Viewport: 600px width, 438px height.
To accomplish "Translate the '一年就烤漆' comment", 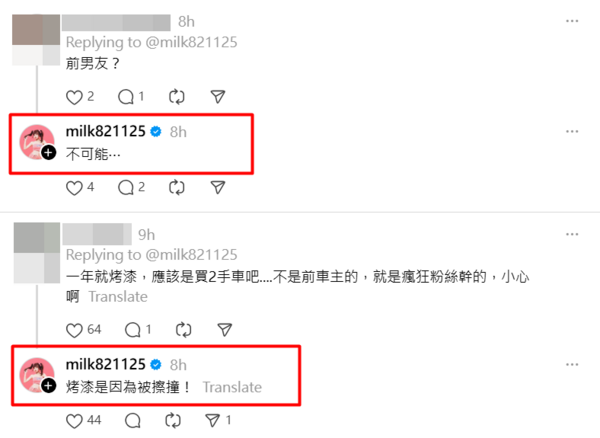I will point(118,297).
